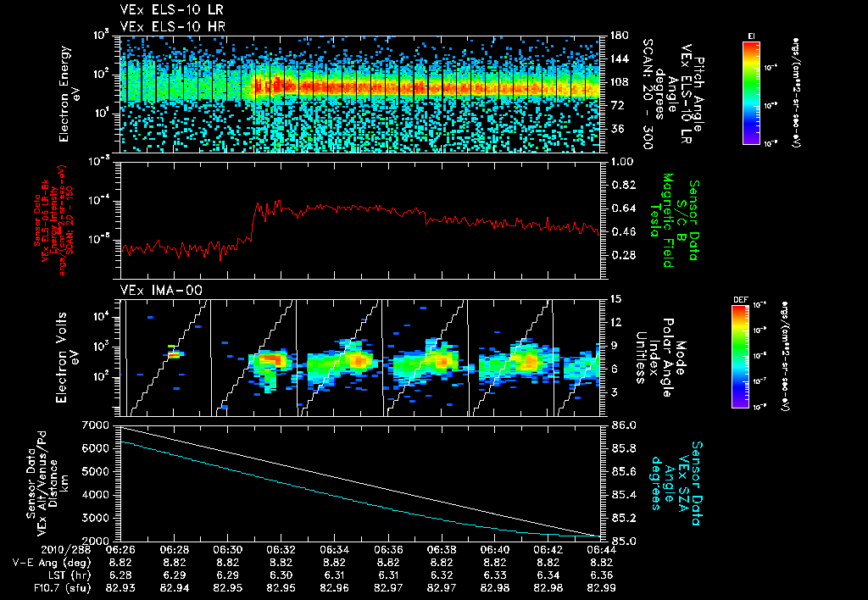The height and width of the screenshot is (600, 868).
Task: Click magnetic field tick '0.46'
Action: [x=624, y=231]
